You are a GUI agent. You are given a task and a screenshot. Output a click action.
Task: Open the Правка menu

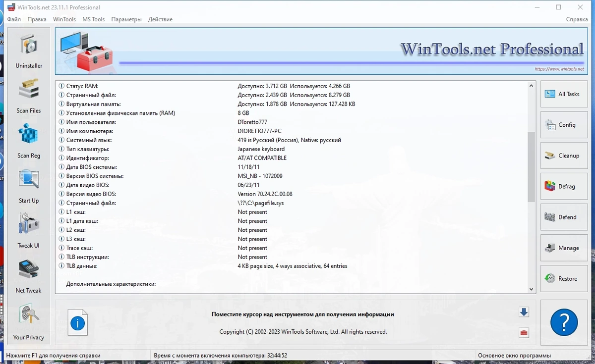point(37,19)
